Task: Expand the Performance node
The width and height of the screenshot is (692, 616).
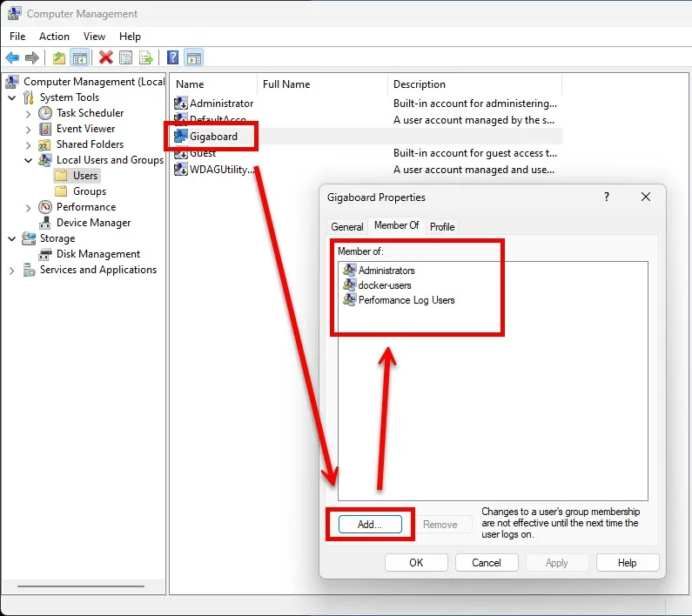Action: coord(28,208)
